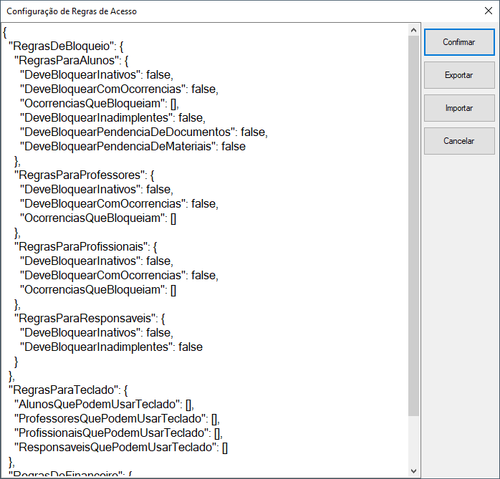Click the "RegrasParaResponsaveis" line

pyautogui.click(x=90, y=318)
